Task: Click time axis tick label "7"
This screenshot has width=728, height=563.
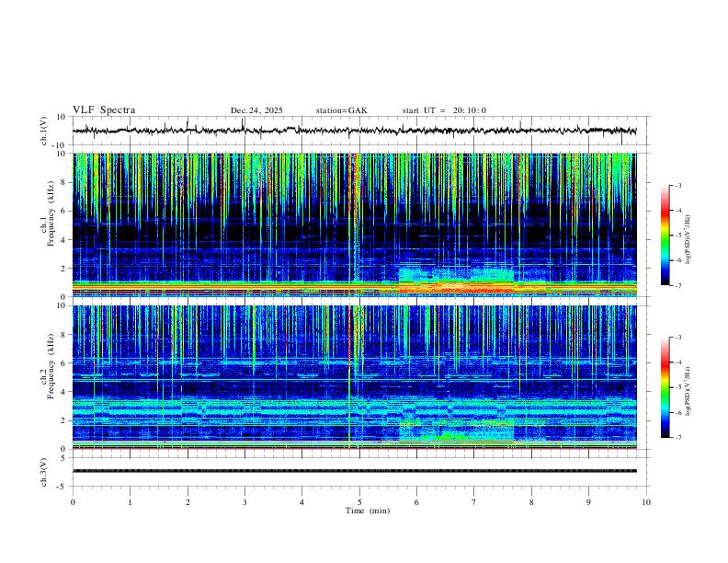Action: point(474,502)
